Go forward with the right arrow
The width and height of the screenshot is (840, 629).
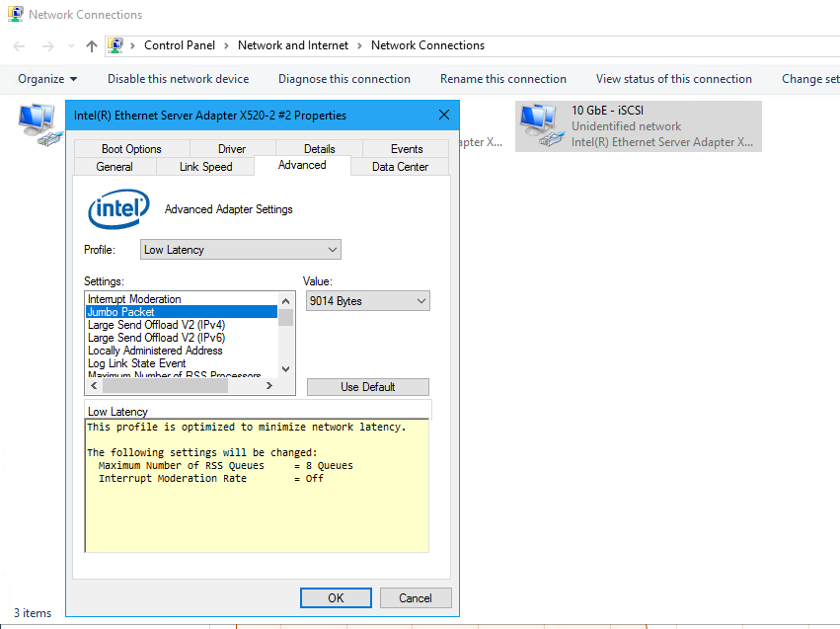click(48, 46)
